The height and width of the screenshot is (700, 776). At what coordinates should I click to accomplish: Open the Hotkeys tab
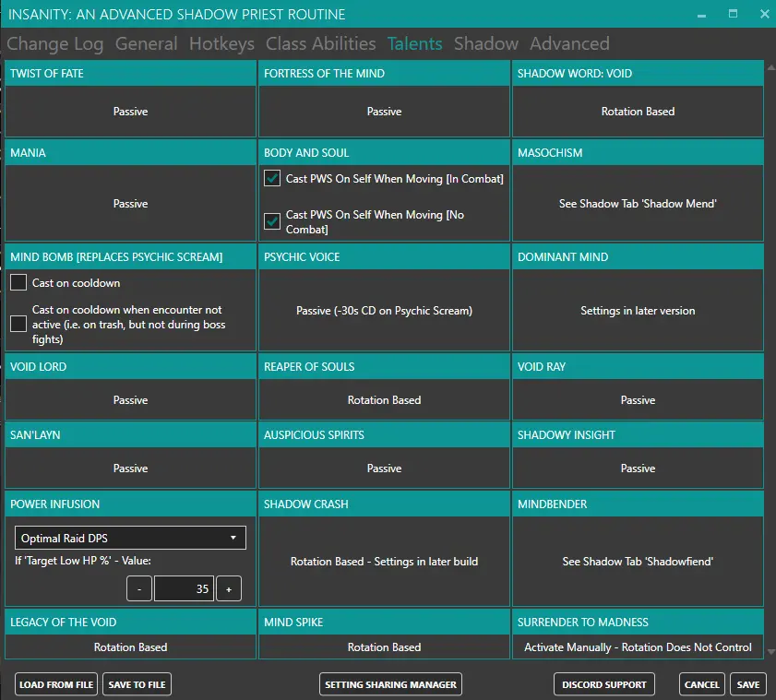tap(221, 44)
